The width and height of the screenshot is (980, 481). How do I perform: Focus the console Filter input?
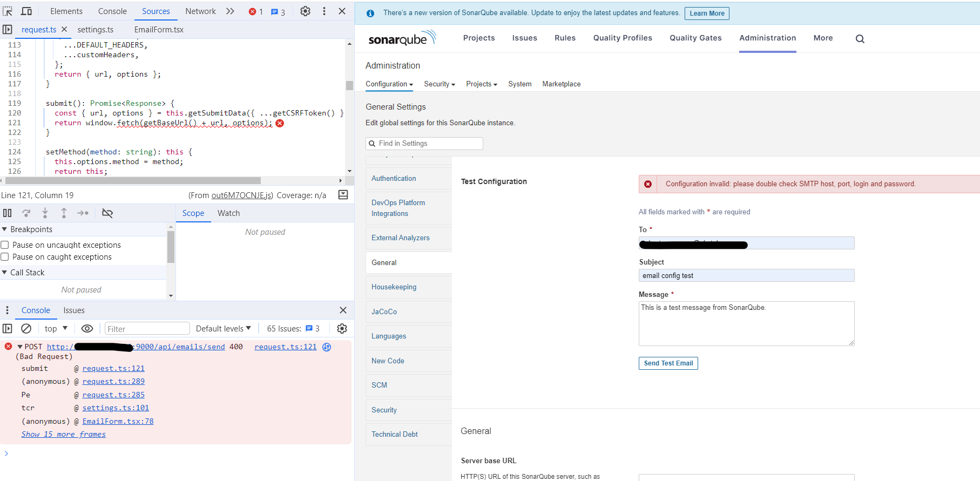[147, 329]
